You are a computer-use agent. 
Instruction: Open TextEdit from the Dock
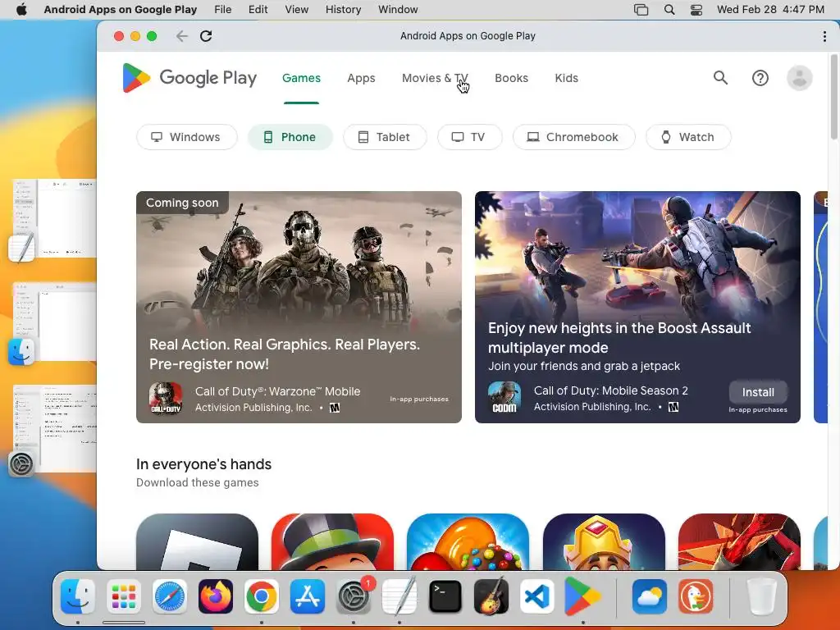(x=399, y=596)
